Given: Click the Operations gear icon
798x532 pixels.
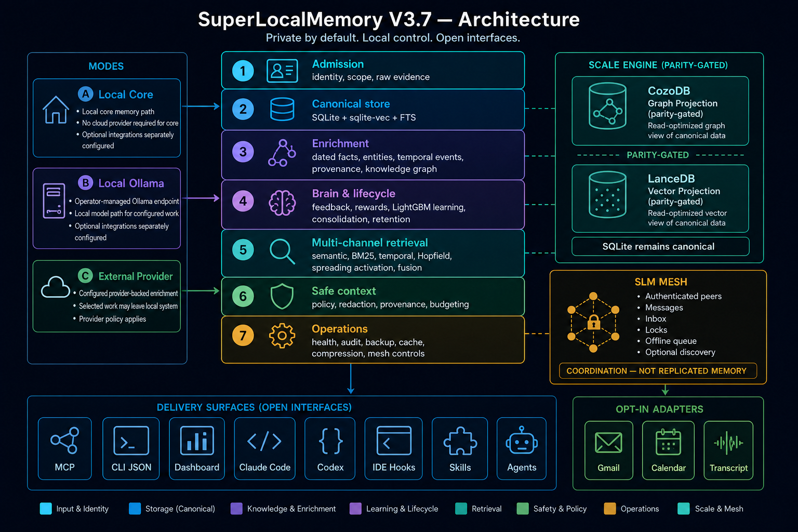Looking at the screenshot, I should click(282, 336).
